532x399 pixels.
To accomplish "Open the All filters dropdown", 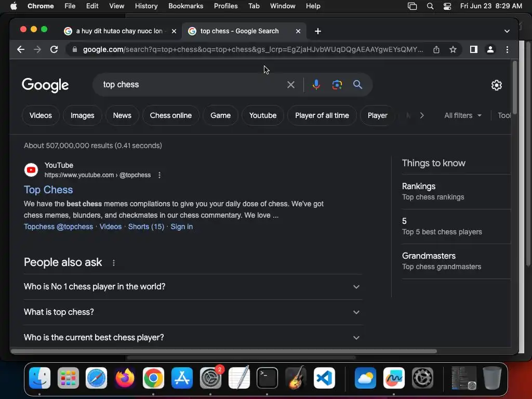I will pos(463,115).
